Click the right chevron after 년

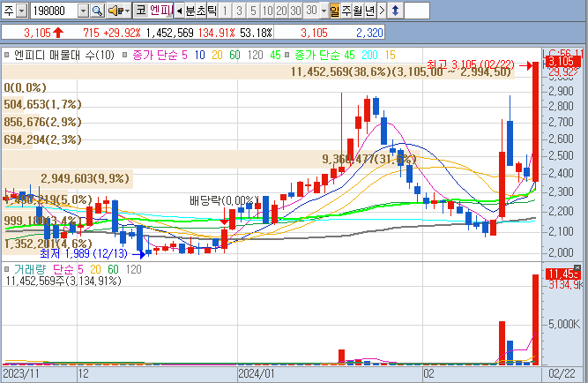[382, 11]
